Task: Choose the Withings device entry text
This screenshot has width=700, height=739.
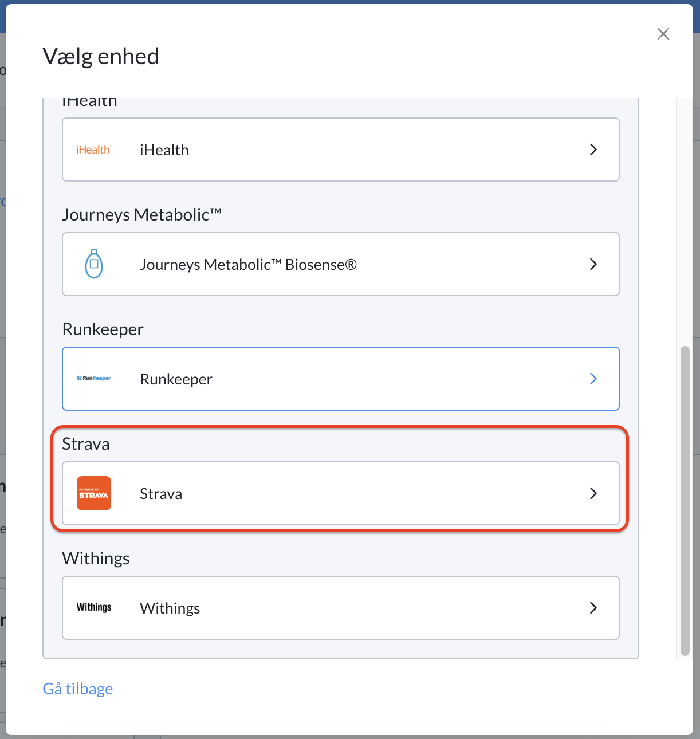Action: (x=170, y=608)
